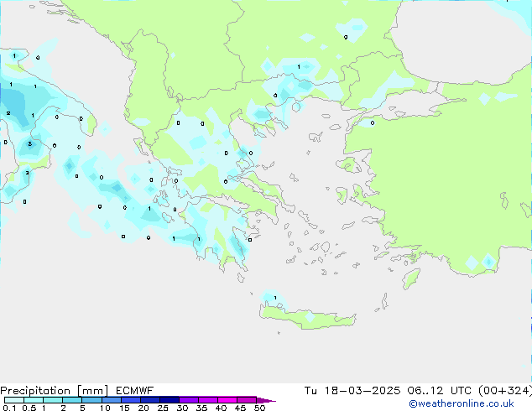This screenshot has width=532, height=411.
Task: Select the 2–5 mm legend color box
Action: (x=72, y=400)
